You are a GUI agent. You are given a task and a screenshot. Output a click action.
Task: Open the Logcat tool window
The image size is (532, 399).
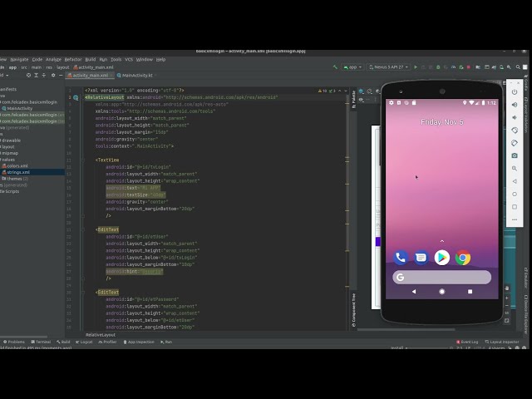[x=84, y=342]
